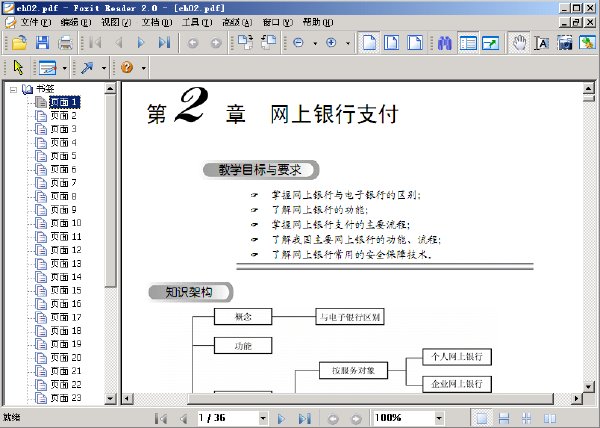Open dropdown beside the help icon
This screenshot has height=428, width=600.
(144, 68)
